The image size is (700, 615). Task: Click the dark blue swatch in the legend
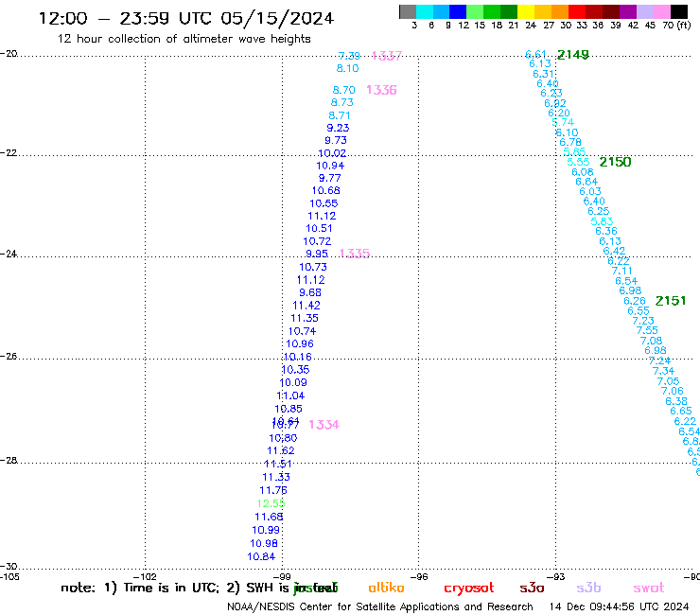[458, 11]
